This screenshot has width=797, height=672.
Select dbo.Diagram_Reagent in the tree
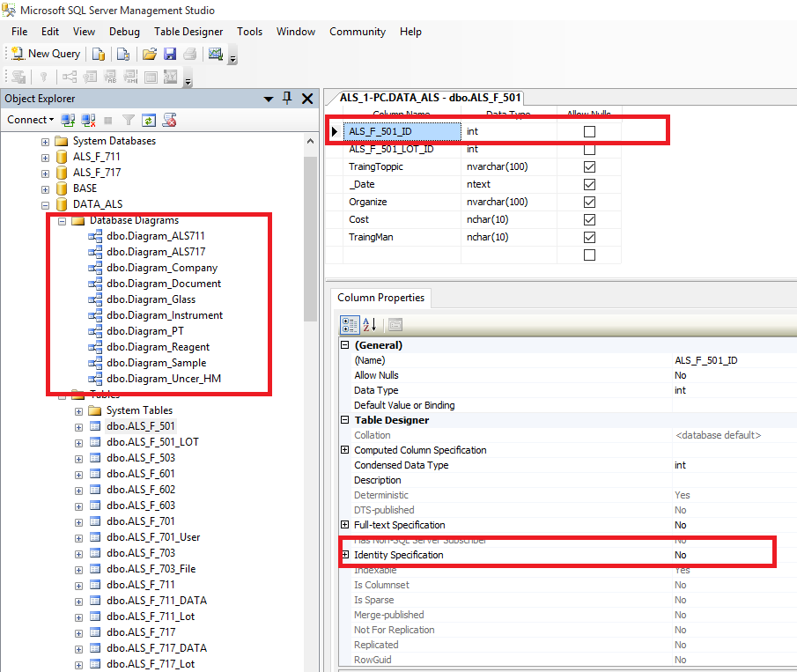[x=158, y=347]
